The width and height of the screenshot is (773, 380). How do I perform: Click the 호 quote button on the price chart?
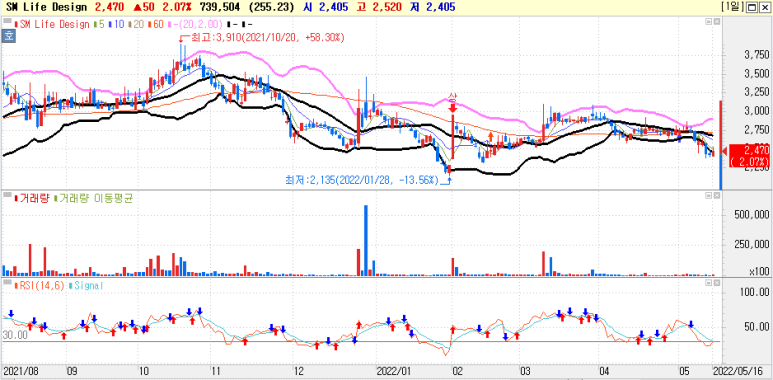pyautogui.click(x=8, y=35)
